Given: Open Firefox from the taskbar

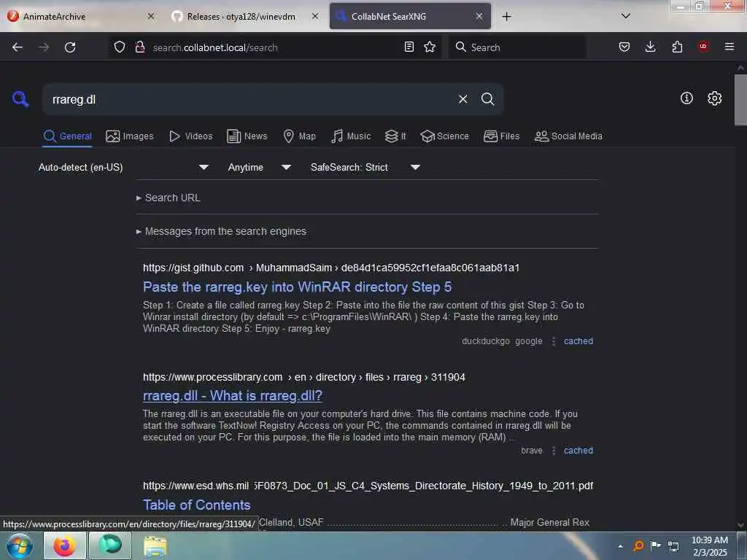Looking at the screenshot, I should point(65,545).
